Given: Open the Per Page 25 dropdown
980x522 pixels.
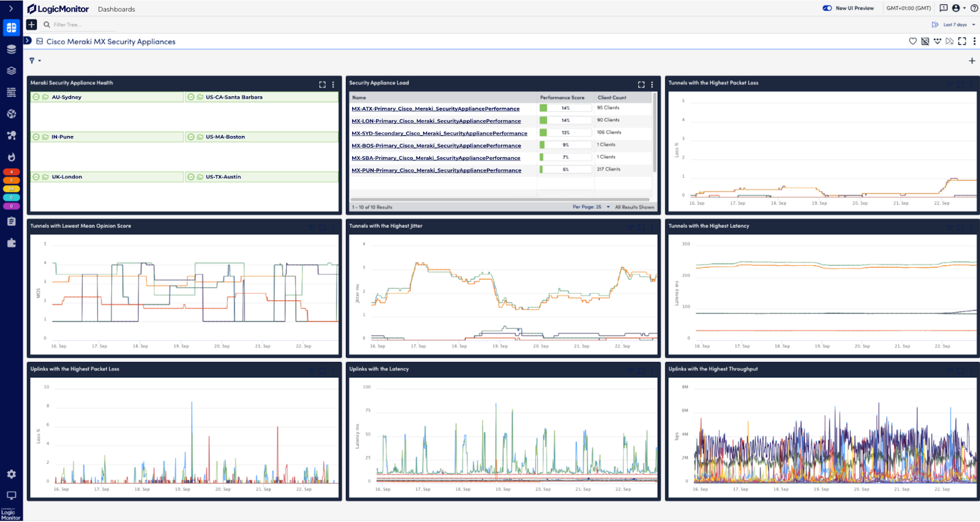Looking at the screenshot, I should tap(591, 207).
